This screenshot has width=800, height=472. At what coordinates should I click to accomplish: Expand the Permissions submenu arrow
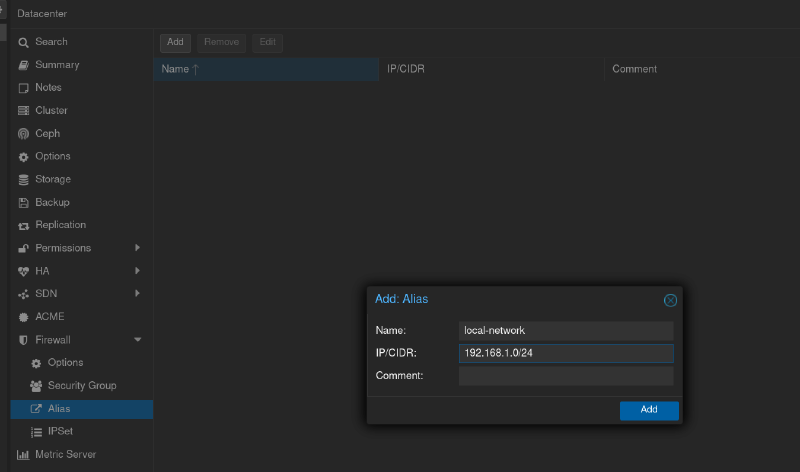137,248
